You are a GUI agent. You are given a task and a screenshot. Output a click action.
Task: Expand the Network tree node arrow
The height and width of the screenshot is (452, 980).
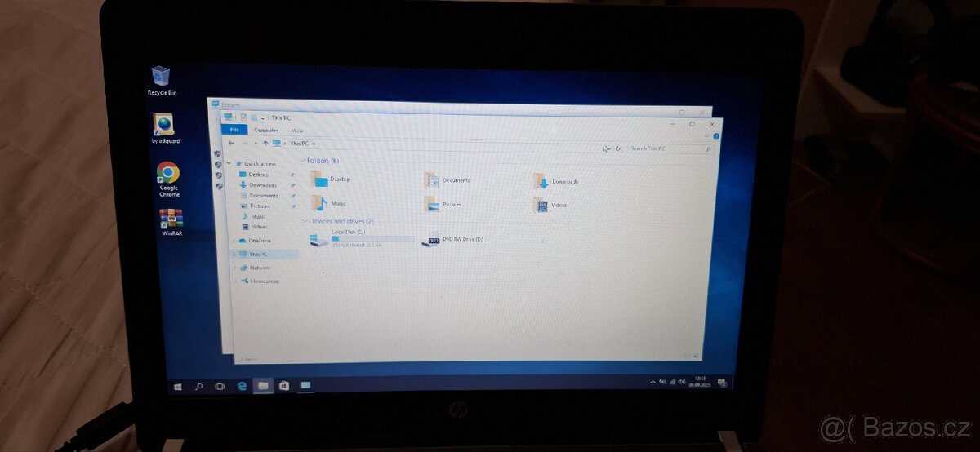(234, 268)
